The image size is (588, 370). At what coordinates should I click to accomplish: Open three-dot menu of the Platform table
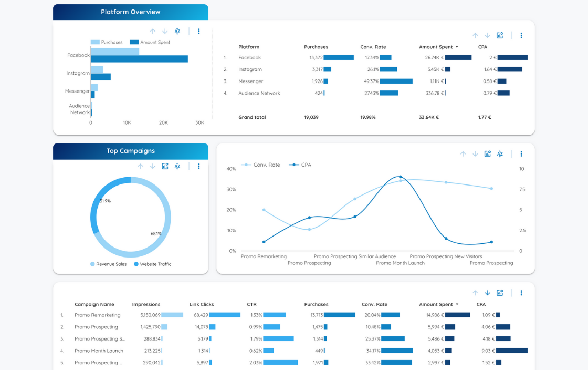521,35
